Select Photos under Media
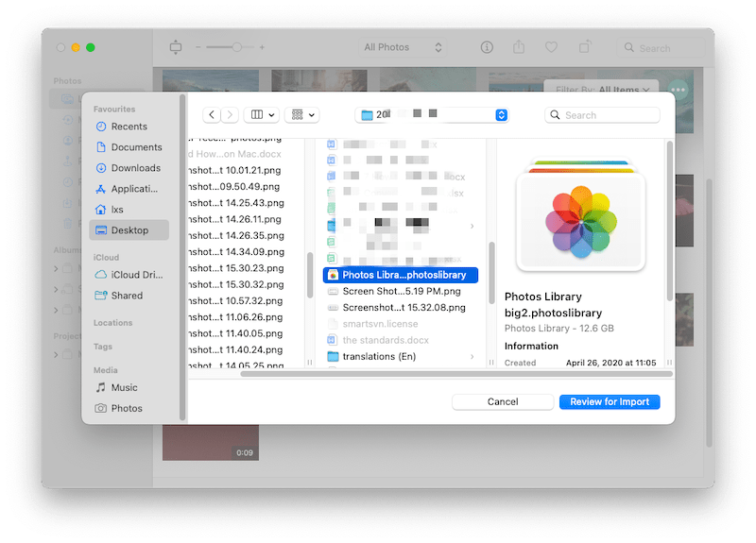The width and height of the screenshot is (756, 543). click(x=129, y=408)
